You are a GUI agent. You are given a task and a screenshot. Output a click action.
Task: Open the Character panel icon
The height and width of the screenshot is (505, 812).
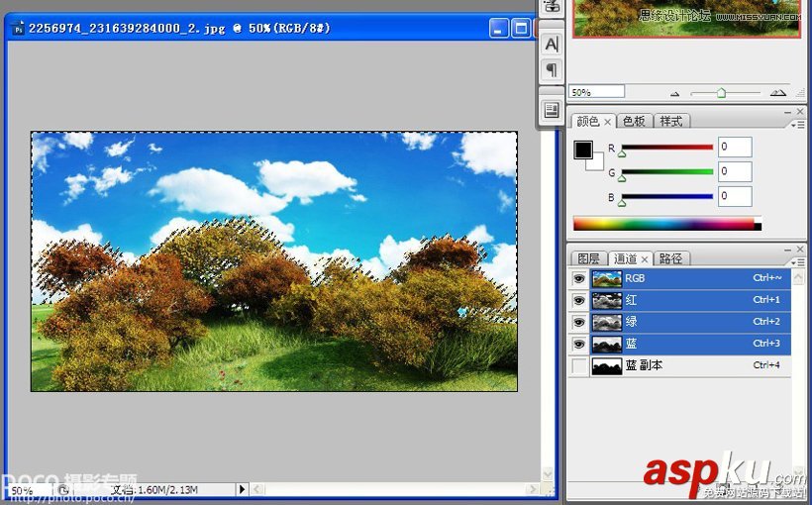552,44
